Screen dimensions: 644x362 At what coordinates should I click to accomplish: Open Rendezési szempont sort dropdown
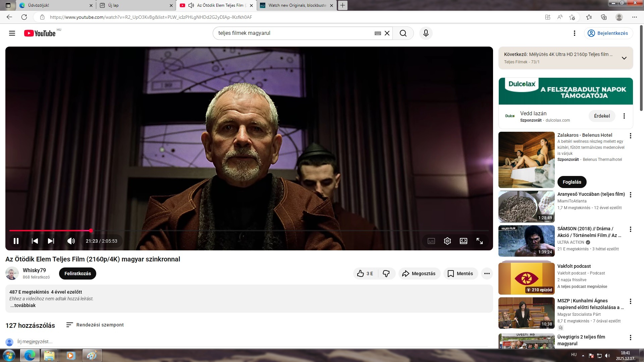[95, 325]
